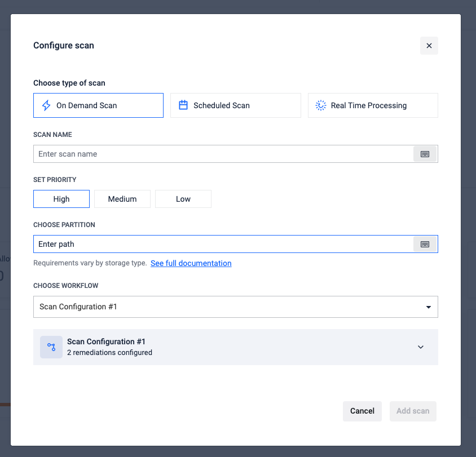476x457 pixels.
Task: Click the lightning bolt On Demand icon
Action: coord(46,105)
